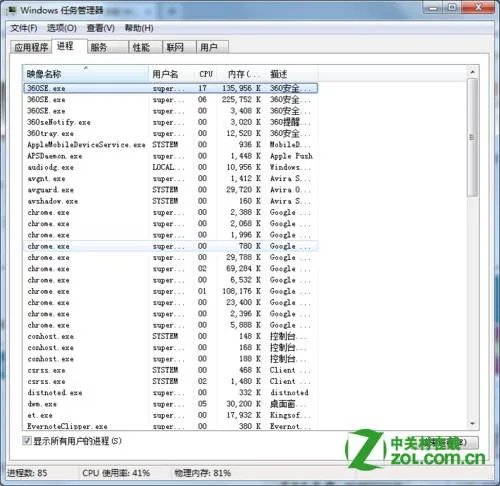The image size is (500, 486).
Task: Open the 查看(V) menu
Action: click(101, 28)
